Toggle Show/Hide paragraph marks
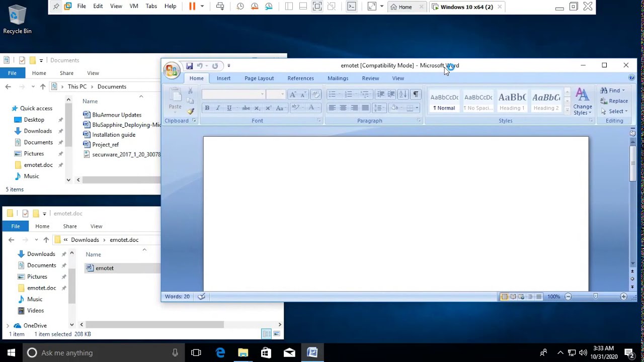The width and height of the screenshot is (644, 362). point(416,95)
